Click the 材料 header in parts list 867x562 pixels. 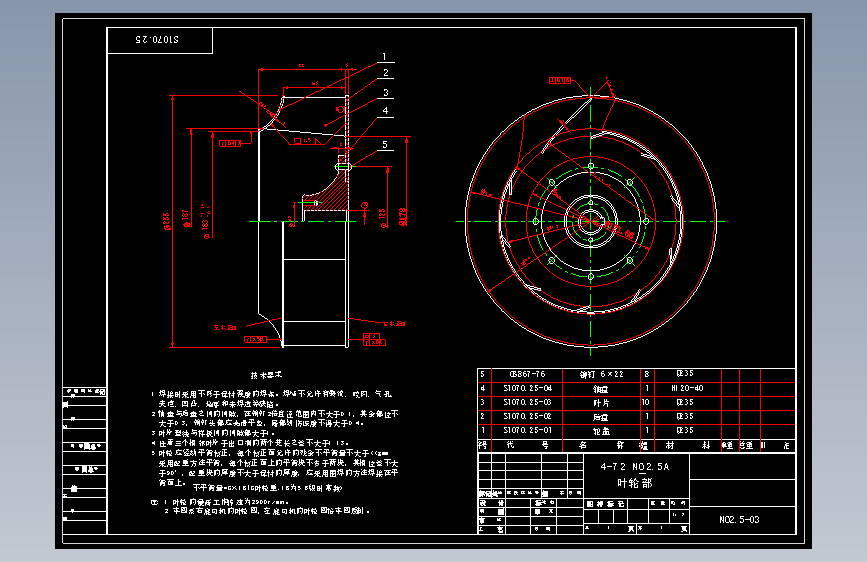[687, 445]
